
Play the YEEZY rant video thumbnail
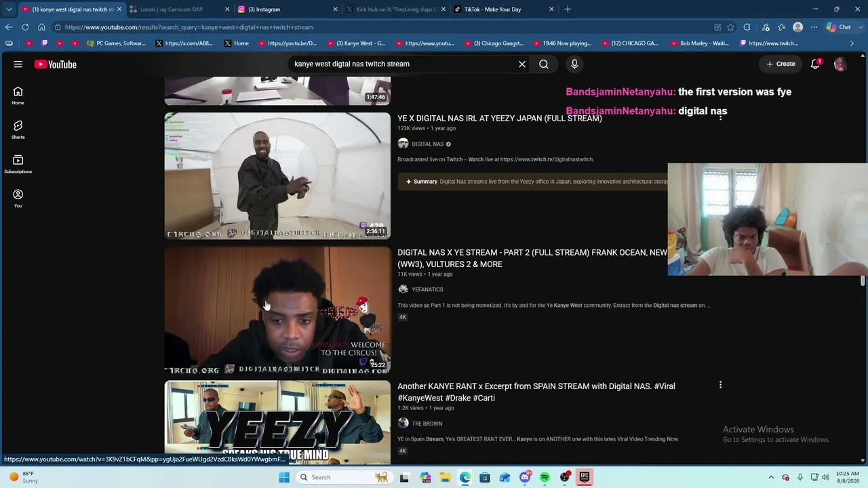tap(277, 421)
